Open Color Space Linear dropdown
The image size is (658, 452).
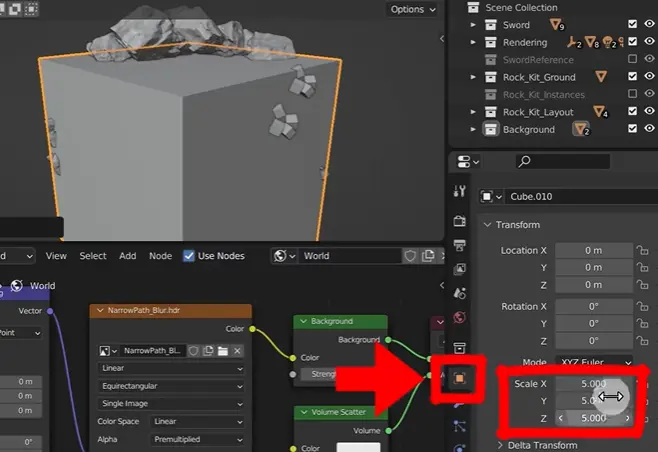tap(197, 421)
